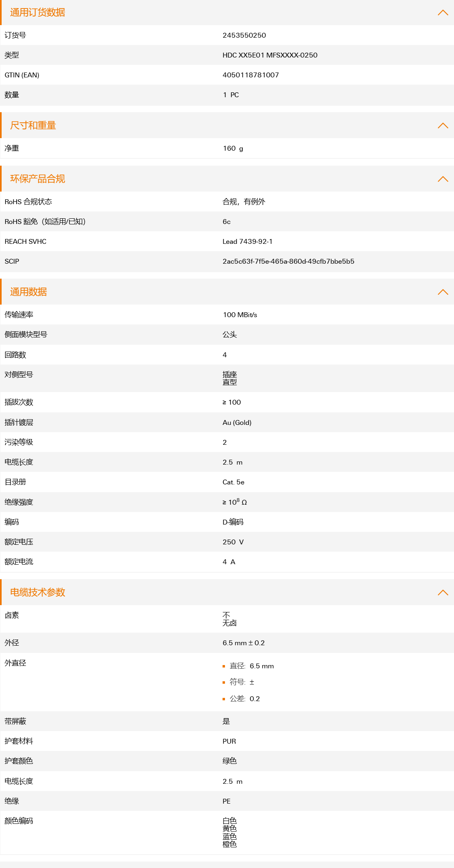
Task: Click the PUR sheath material value
Action: tap(229, 741)
